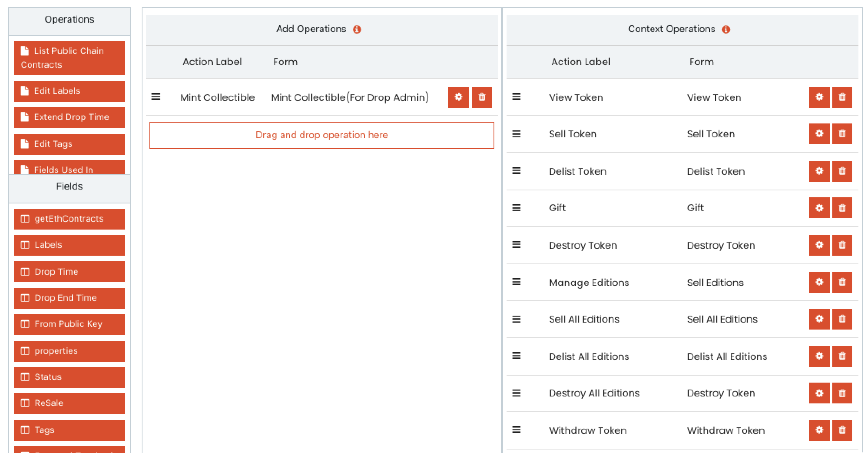Click reorder handle of Destroy Token row
868x453 pixels.
(x=516, y=245)
